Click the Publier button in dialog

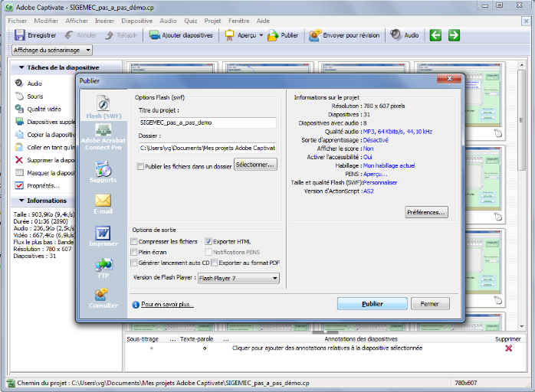point(373,304)
